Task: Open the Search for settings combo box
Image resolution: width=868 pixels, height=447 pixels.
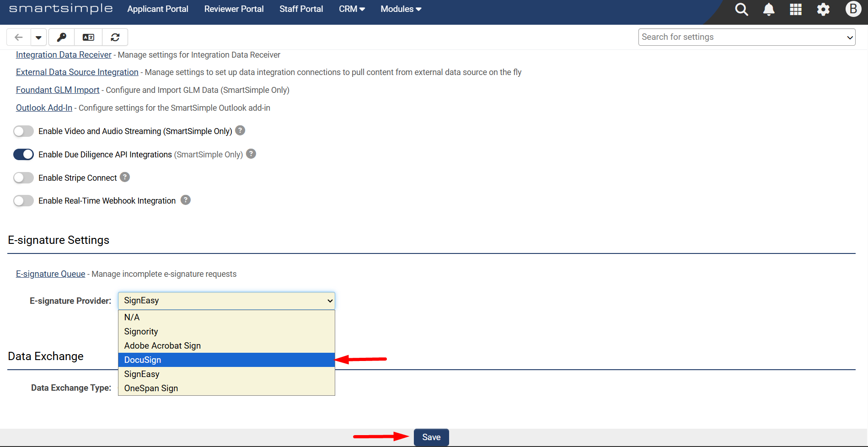Action: coord(747,37)
